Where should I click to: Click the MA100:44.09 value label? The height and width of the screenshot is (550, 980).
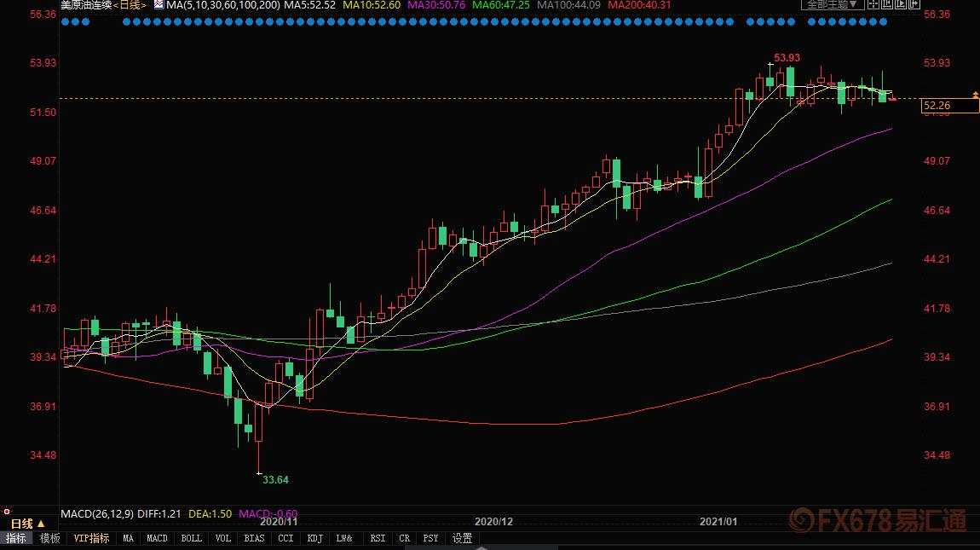point(568,5)
